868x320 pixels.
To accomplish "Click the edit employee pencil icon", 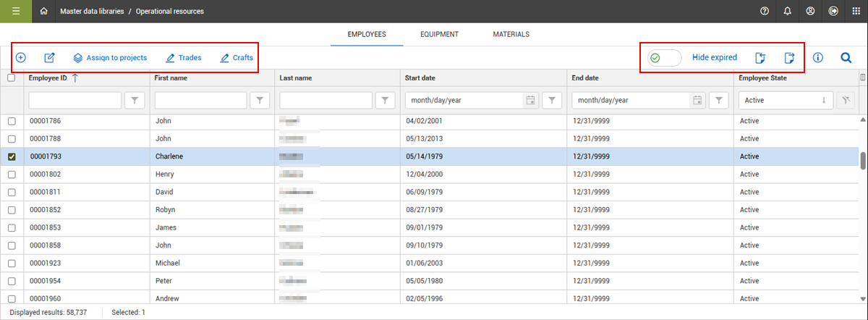I will pyautogui.click(x=49, y=58).
